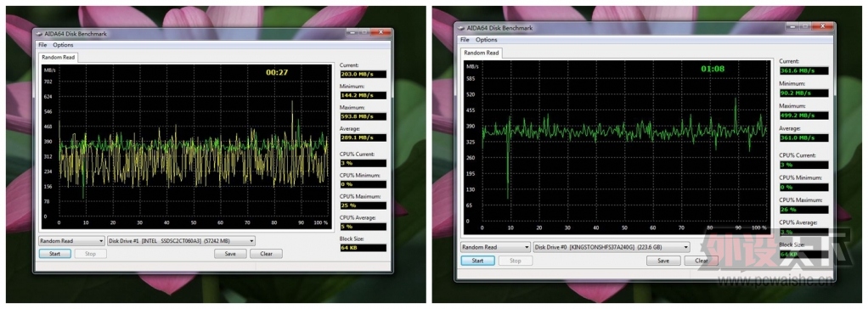Image resolution: width=868 pixels, height=309 pixels.
Task: Open the Disk Drive #0 KINGSTON SHFS37A240G dropdown
Action: pyautogui.click(x=612, y=247)
